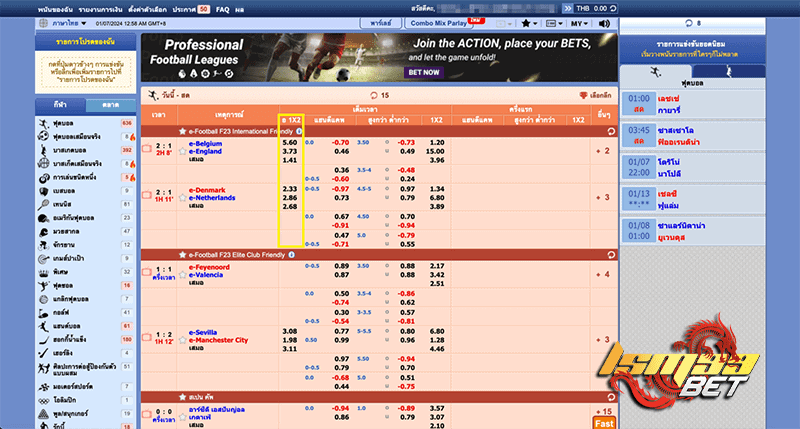
Task: Click the refresh icon above popular matches panel
Action: [689, 23]
